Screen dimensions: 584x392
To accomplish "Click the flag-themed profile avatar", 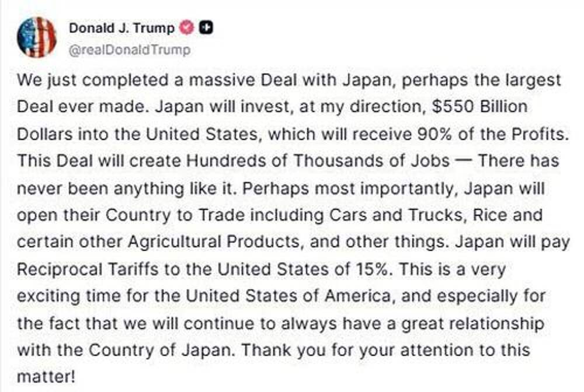I will (x=36, y=37).
